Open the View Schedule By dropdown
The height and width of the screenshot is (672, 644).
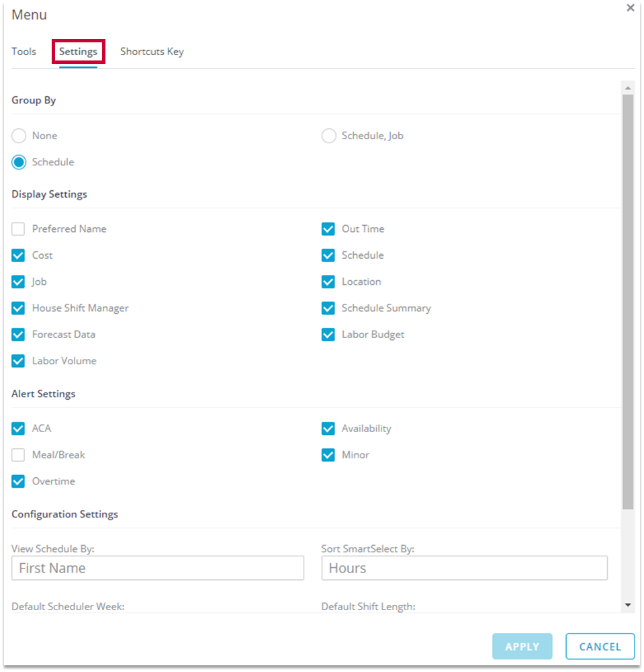158,568
